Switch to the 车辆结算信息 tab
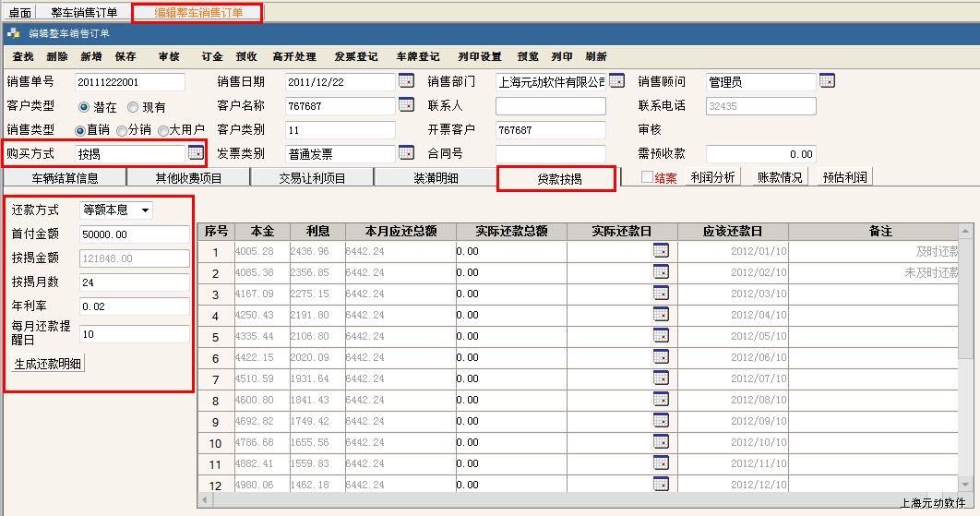980x516 pixels. [x=65, y=178]
